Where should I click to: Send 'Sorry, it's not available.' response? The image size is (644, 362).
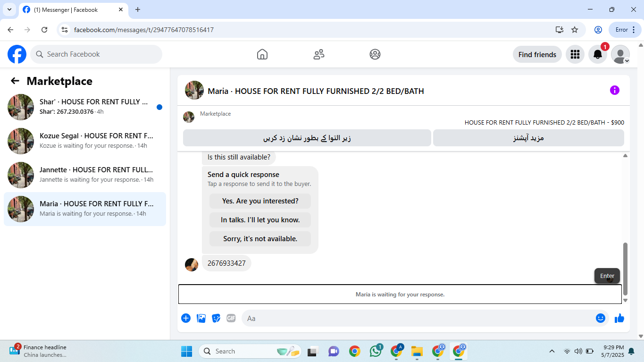[x=260, y=239]
